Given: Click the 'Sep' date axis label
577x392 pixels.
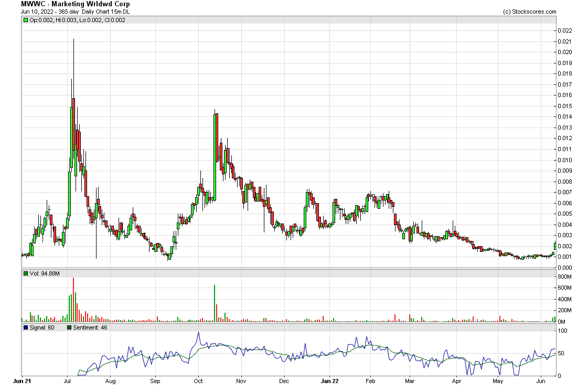Looking at the screenshot, I should coord(155,381).
